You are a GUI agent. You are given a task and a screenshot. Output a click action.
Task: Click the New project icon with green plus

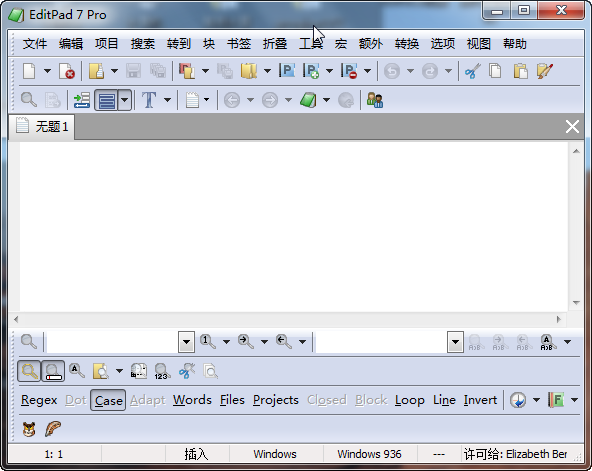point(311,71)
